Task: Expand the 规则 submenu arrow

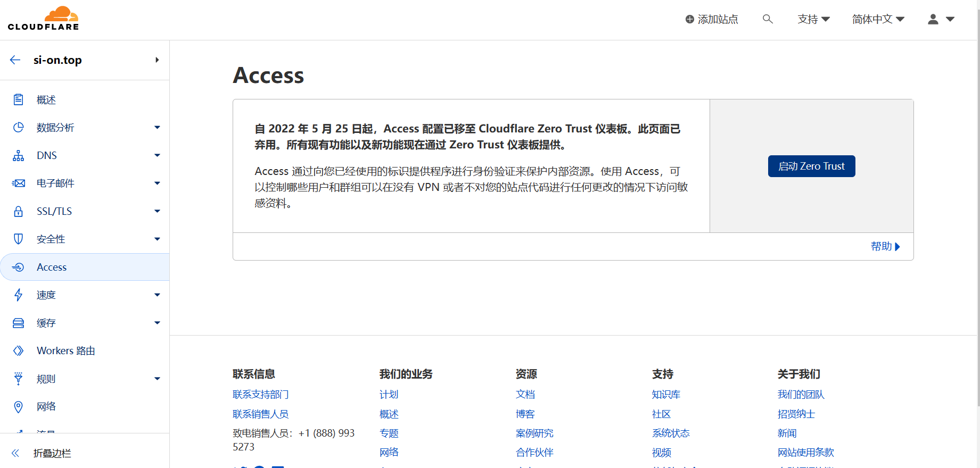Action: click(x=157, y=379)
